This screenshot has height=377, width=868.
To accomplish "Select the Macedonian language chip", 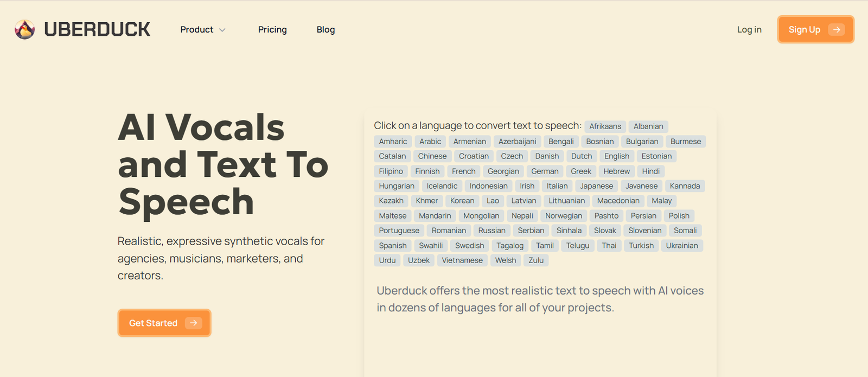I will 618,201.
